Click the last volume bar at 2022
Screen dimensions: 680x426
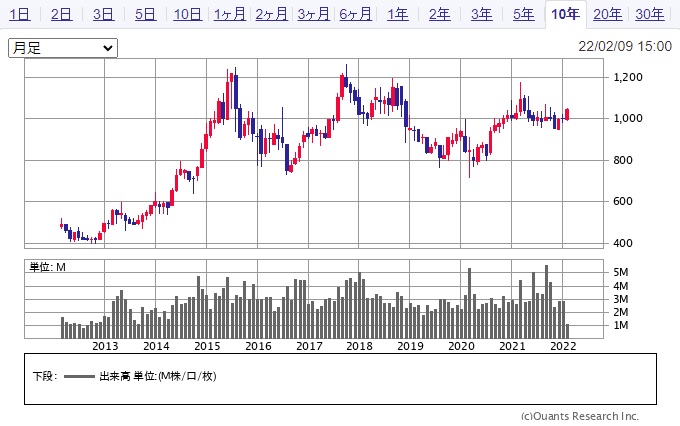567,331
